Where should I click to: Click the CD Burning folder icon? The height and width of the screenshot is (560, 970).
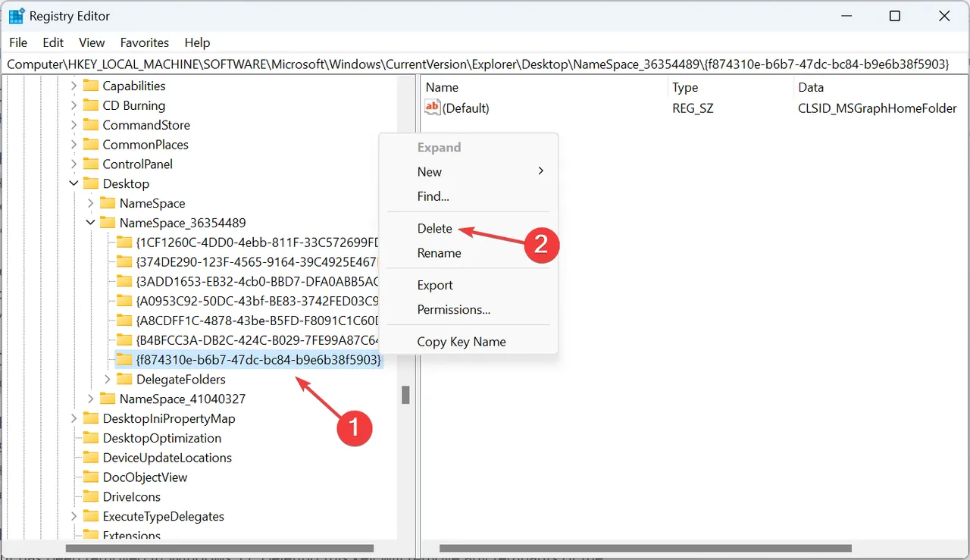click(91, 105)
